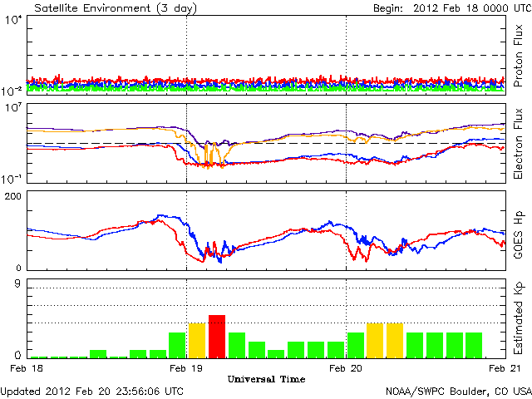532x399 pixels.
Task: Click the 'Feb 19' date label
Action: tap(186, 368)
